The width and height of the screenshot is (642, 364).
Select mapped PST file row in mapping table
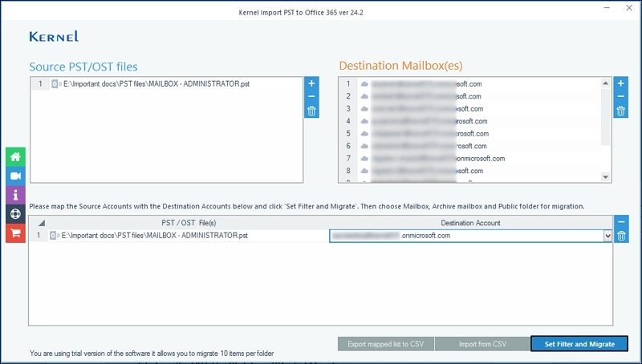tap(179, 236)
